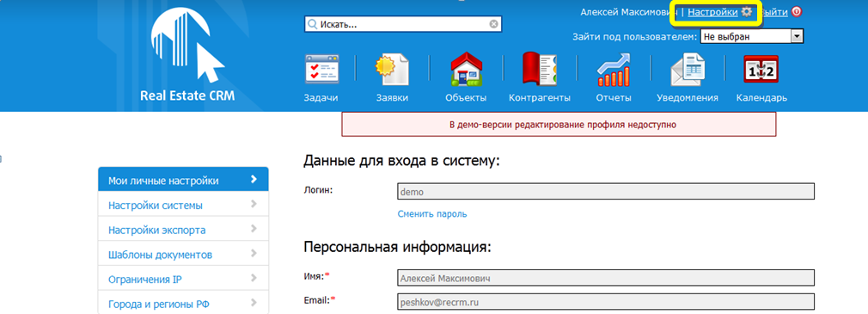Open the Уведомления envelope icon
Image resolution: width=868 pixels, height=314 pixels.
click(x=687, y=70)
